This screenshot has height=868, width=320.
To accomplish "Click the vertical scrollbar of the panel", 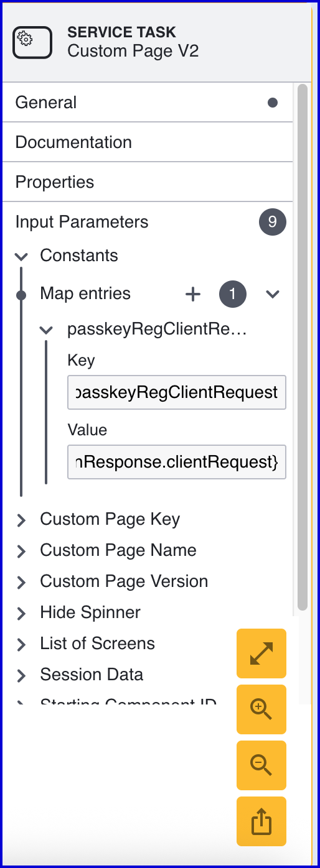I will click(x=303, y=348).
